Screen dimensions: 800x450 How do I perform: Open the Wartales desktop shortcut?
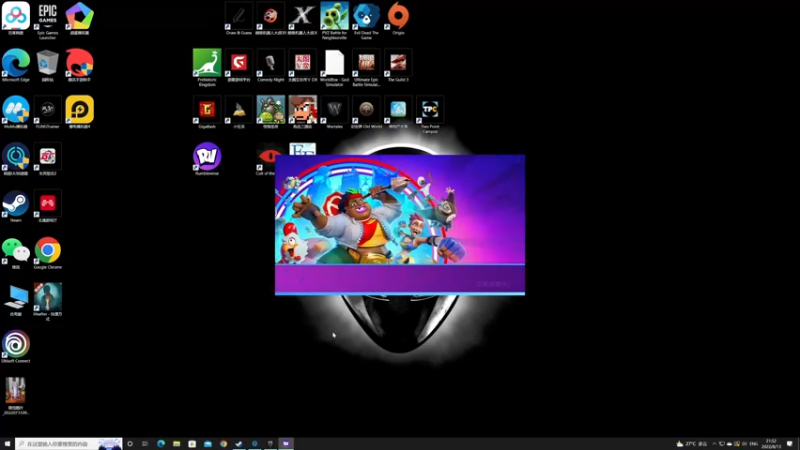[334, 112]
